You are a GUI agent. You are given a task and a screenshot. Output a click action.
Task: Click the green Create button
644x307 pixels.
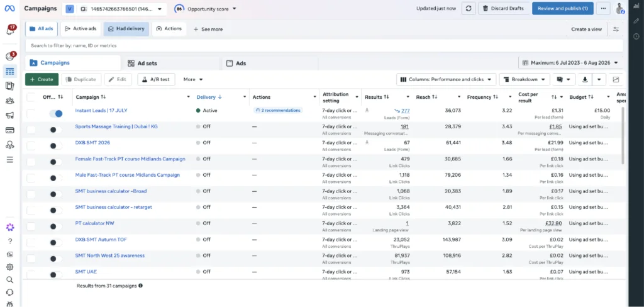coord(42,79)
